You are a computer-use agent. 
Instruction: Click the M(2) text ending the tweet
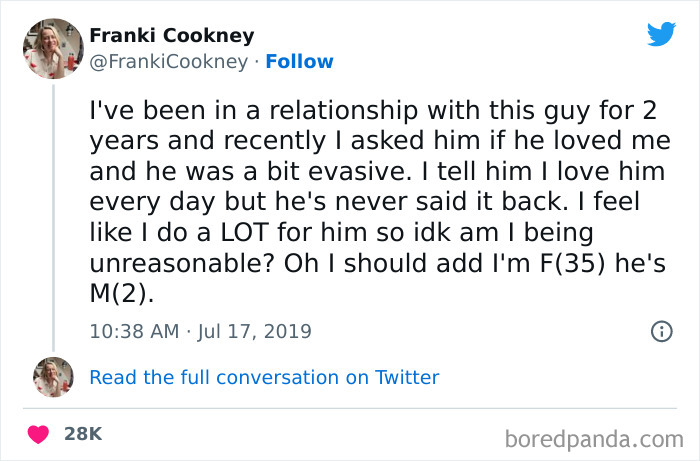124,295
